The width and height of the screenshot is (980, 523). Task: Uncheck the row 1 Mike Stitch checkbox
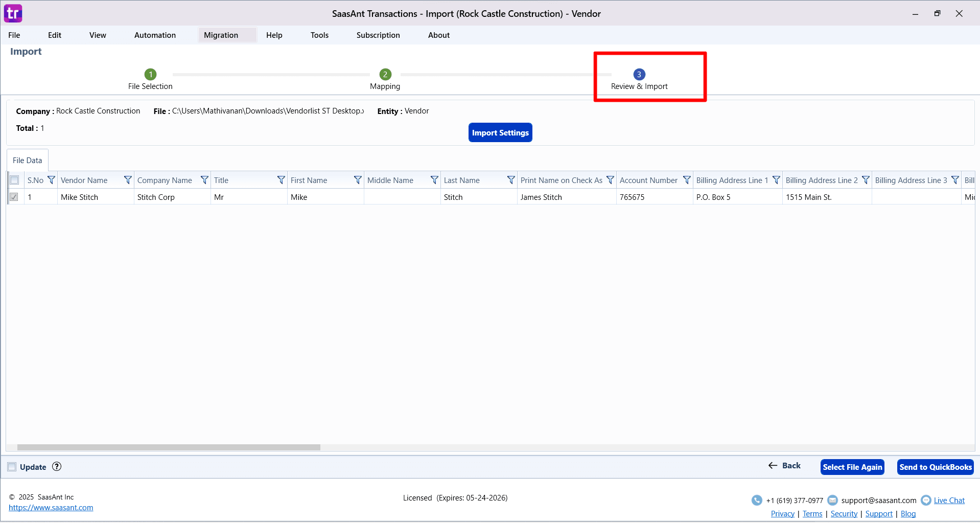point(14,197)
